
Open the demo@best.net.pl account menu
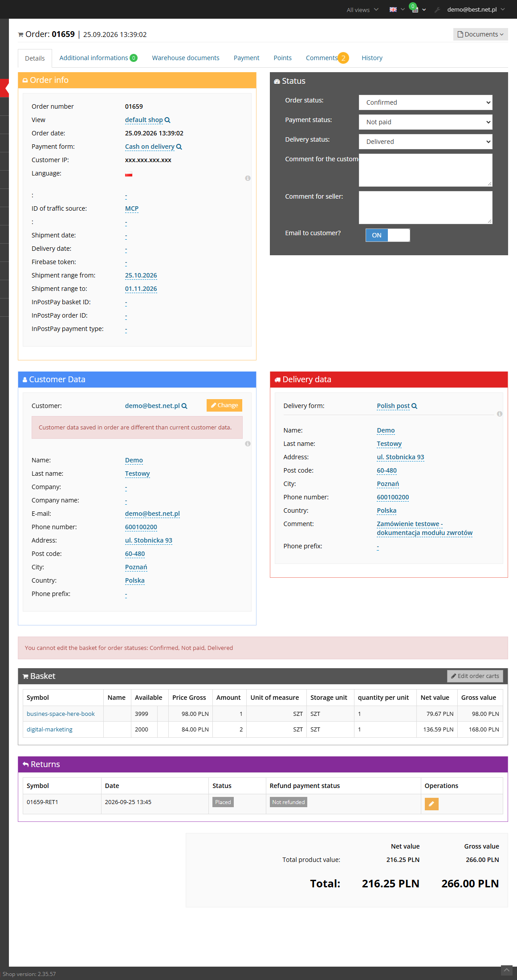coord(476,10)
